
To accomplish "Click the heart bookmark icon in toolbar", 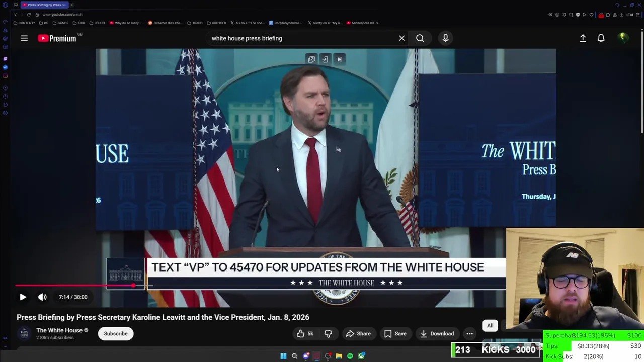I will tap(591, 15).
